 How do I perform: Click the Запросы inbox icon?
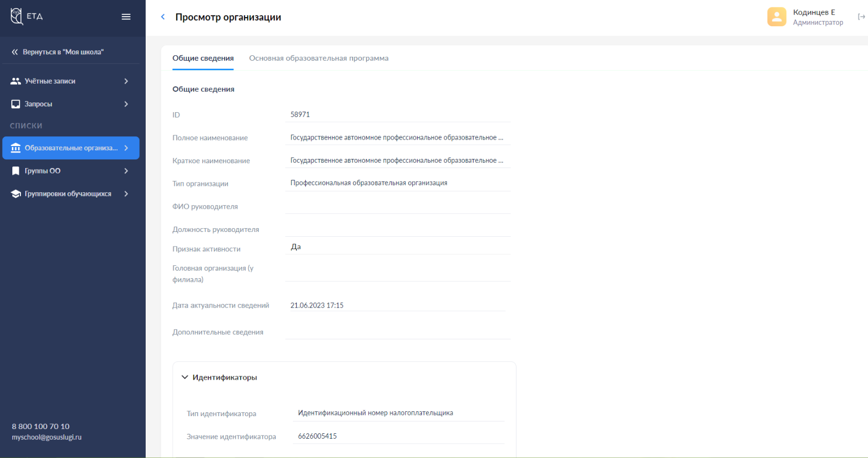pyautogui.click(x=16, y=104)
